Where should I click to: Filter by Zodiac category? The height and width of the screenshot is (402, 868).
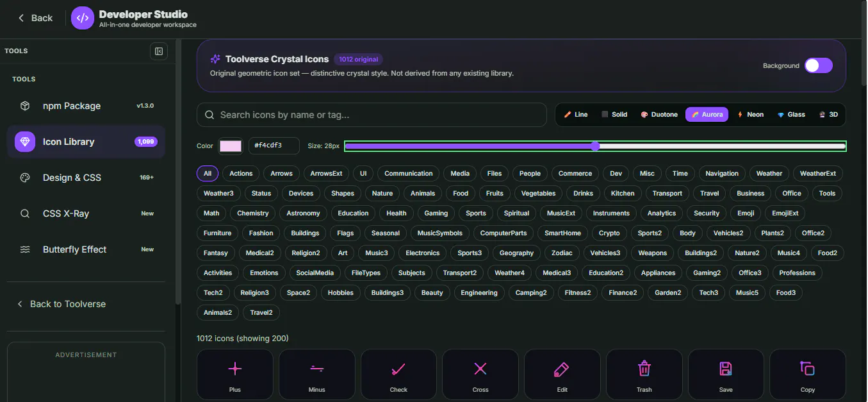coord(562,253)
